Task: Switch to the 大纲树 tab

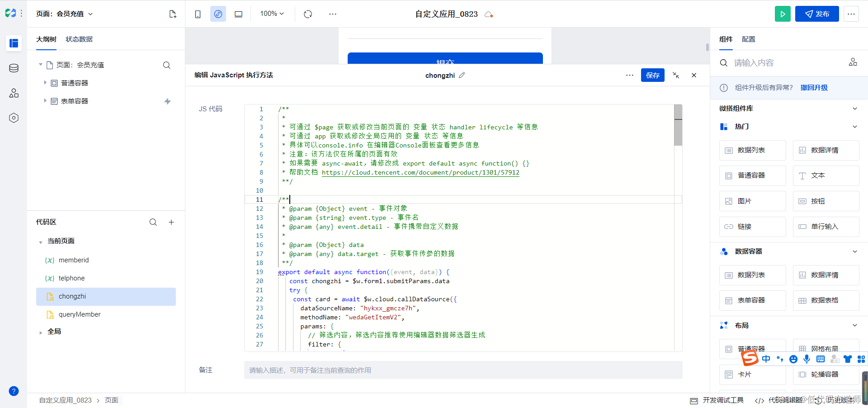Action: point(46,39)
